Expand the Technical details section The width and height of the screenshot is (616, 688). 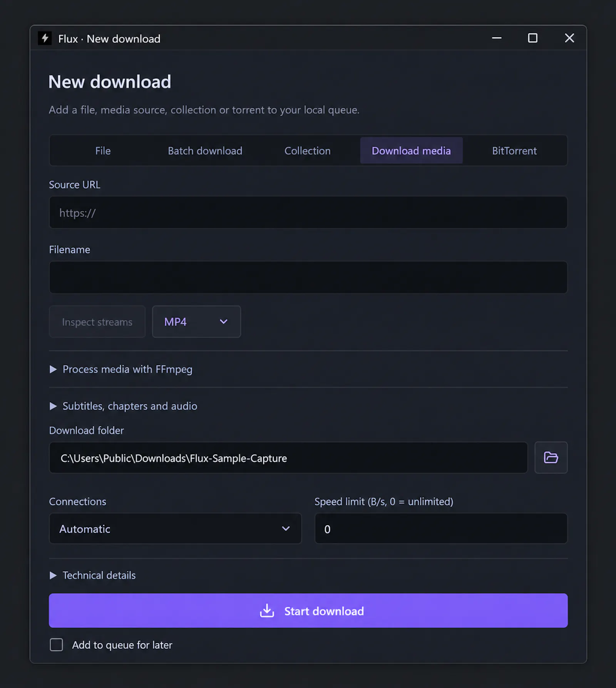(92, 575)
